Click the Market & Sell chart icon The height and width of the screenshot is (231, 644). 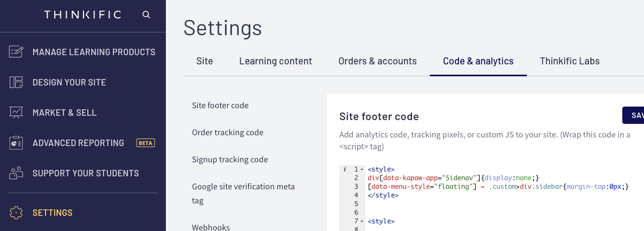(x=16, y=113)
